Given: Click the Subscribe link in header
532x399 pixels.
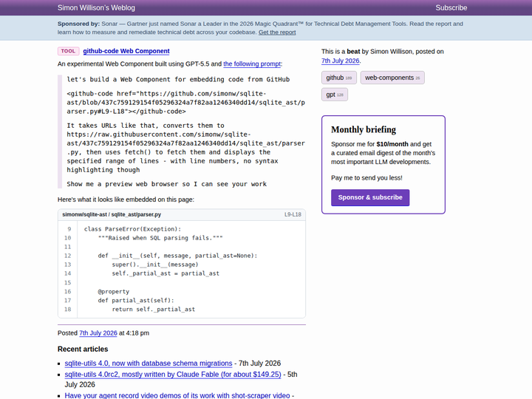Looking at the screenshot, I should (451, 8).
